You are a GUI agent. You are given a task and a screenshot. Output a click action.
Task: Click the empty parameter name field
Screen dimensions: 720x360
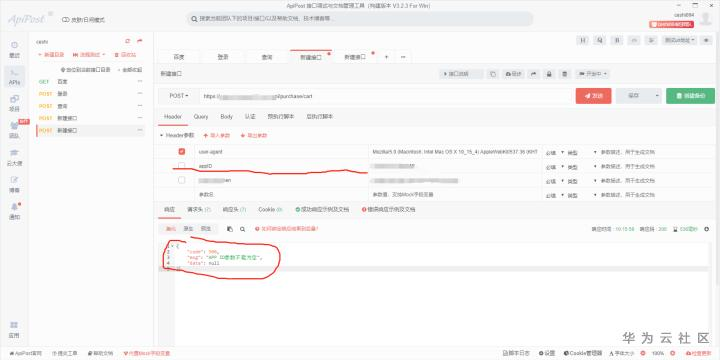pyautogui.click(x=281, y=195)
